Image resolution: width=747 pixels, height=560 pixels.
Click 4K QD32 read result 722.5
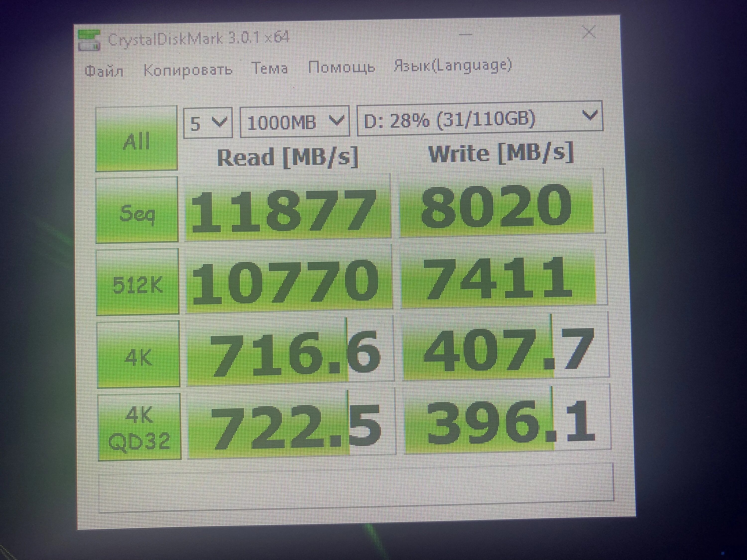291,424
